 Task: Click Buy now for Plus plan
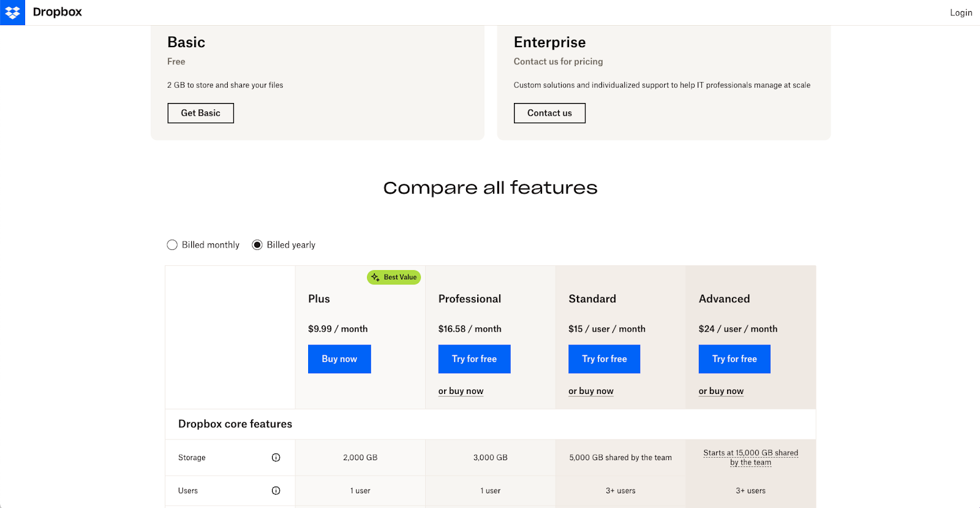point(339,359)
